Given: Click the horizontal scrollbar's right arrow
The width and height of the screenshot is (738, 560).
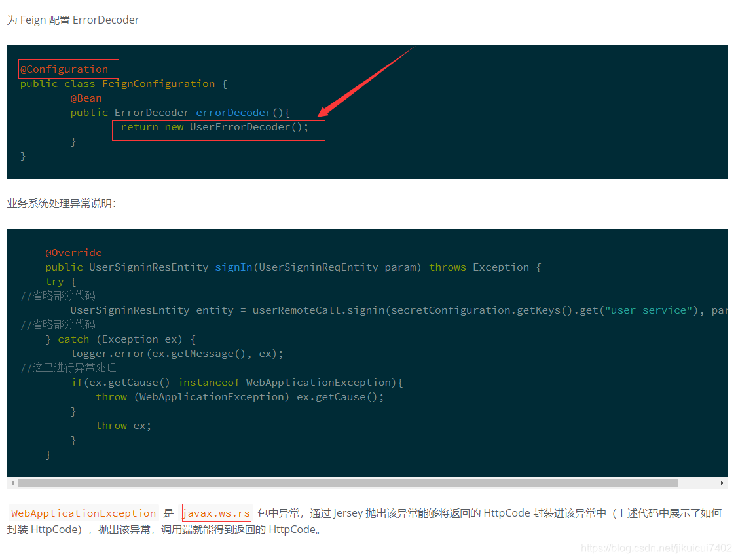Looking at the screenshot, I should click(x=722, y=483).
